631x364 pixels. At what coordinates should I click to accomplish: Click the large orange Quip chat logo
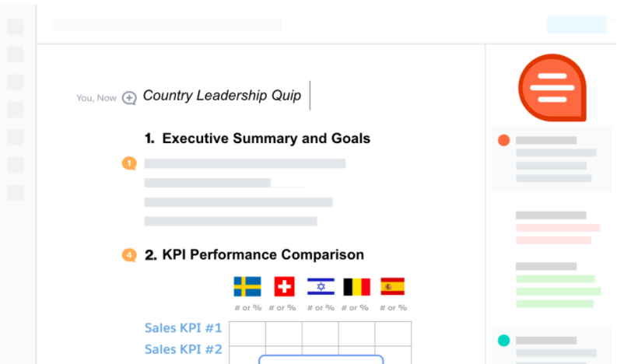click(x=552, y=88)
